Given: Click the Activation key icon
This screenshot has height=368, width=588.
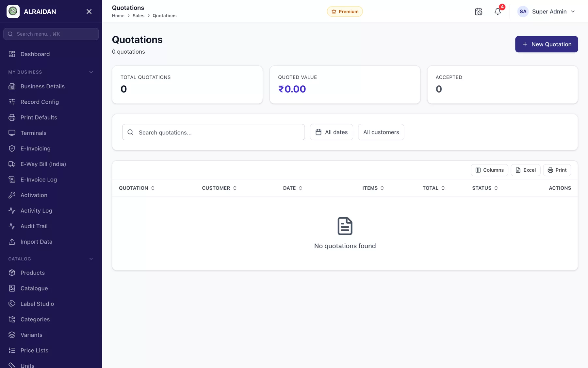Looking at the screenshot, I should coord(12,195).
